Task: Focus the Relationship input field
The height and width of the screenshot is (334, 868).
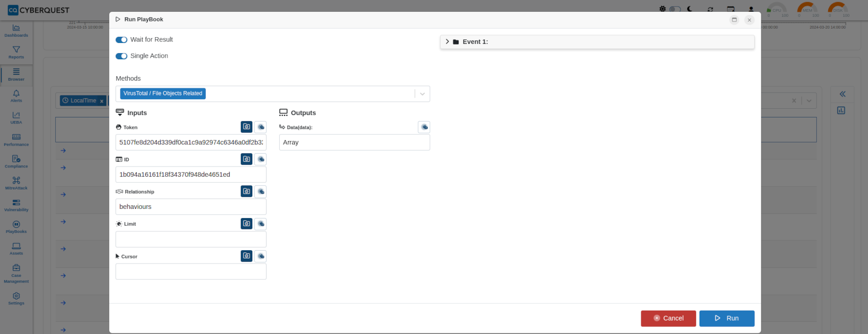Action: [191, 207]
